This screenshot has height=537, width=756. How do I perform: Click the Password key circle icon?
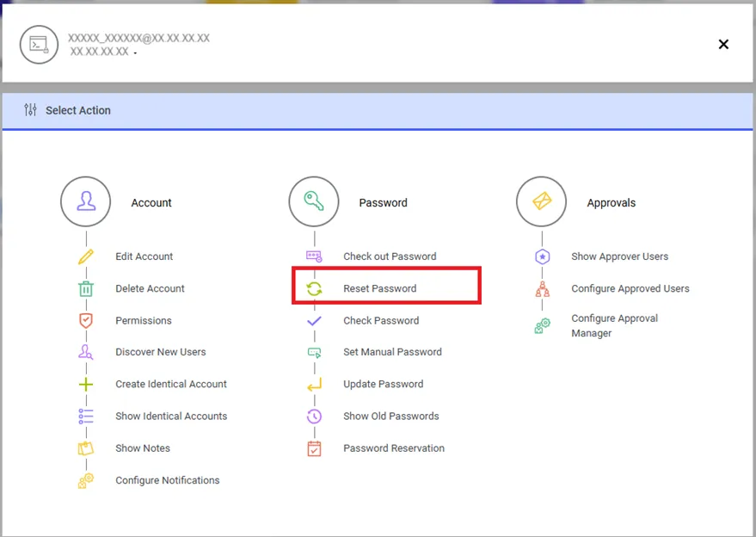point(314,201)
